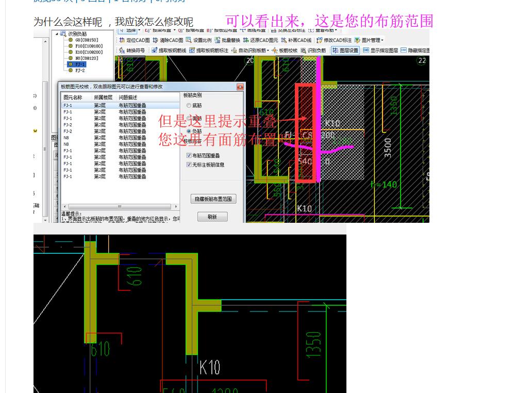Screen dimensions: 532x393
Task: Select the 底筋 radio button
Action: click(x=189, y=106)
